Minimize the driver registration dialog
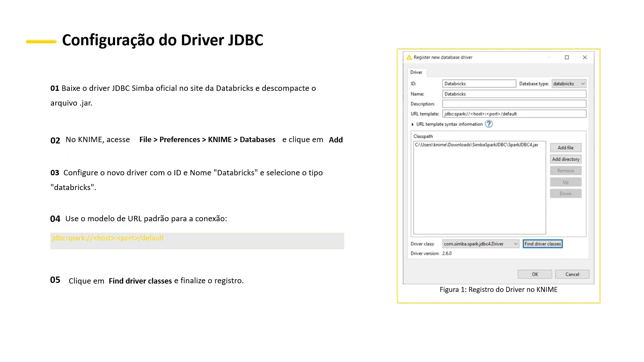644x362 pixels. click(x=549, y=57)
